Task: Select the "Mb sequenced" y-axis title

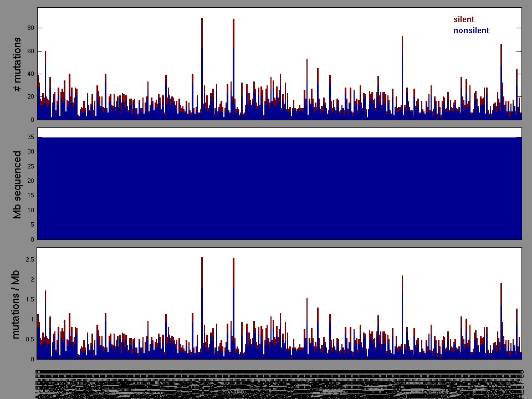Action: (17, 185)
